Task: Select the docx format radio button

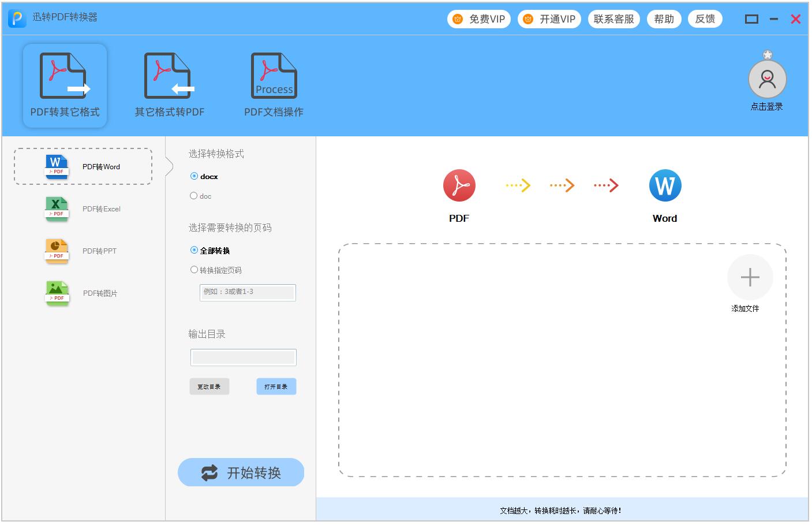Action: point(194,176)
